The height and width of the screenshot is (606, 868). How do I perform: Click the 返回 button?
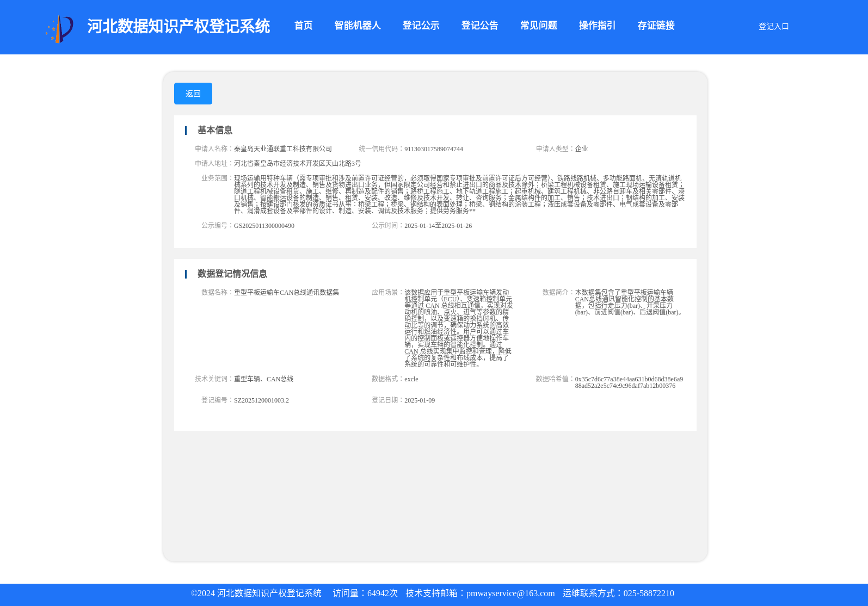coord(193,94)
